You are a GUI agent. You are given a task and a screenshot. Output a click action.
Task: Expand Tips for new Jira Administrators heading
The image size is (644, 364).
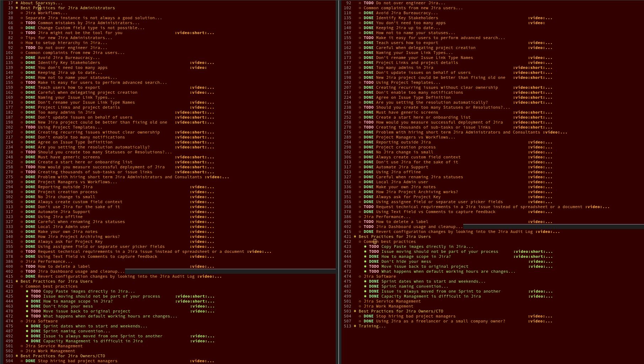(69, 38)
